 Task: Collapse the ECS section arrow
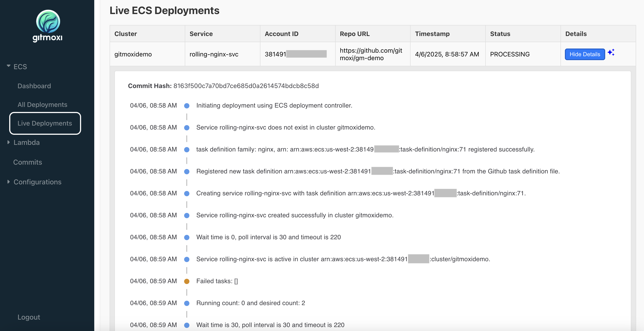pos(9,66)
